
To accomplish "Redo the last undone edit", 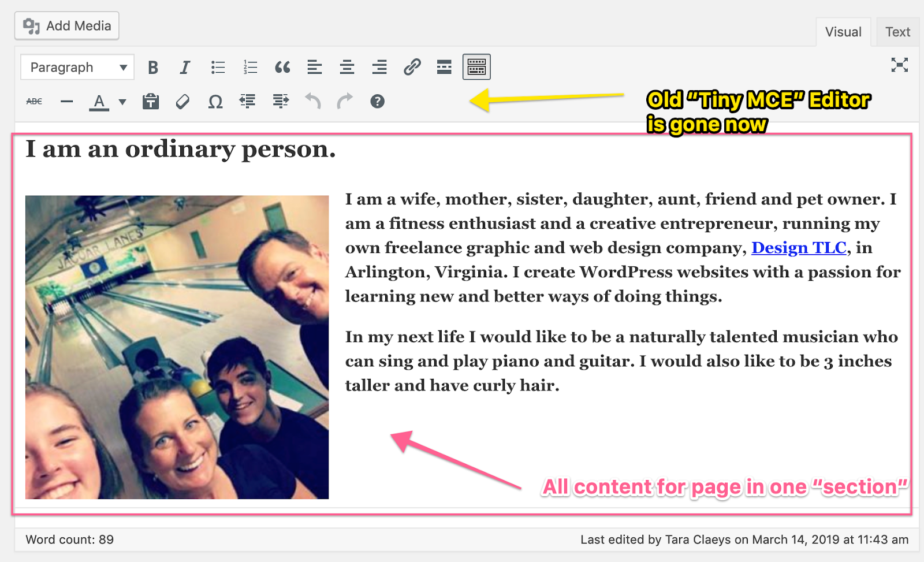I will (x=345, y=102).
